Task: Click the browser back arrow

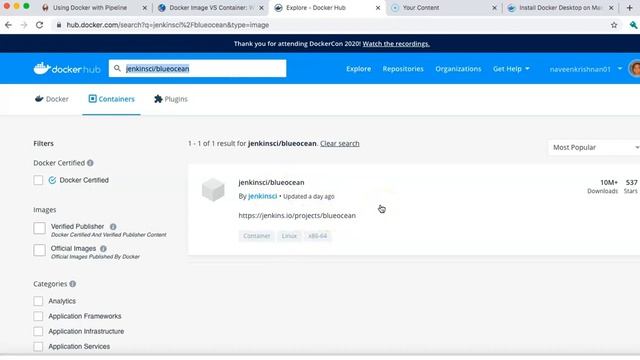Action: 8,25
